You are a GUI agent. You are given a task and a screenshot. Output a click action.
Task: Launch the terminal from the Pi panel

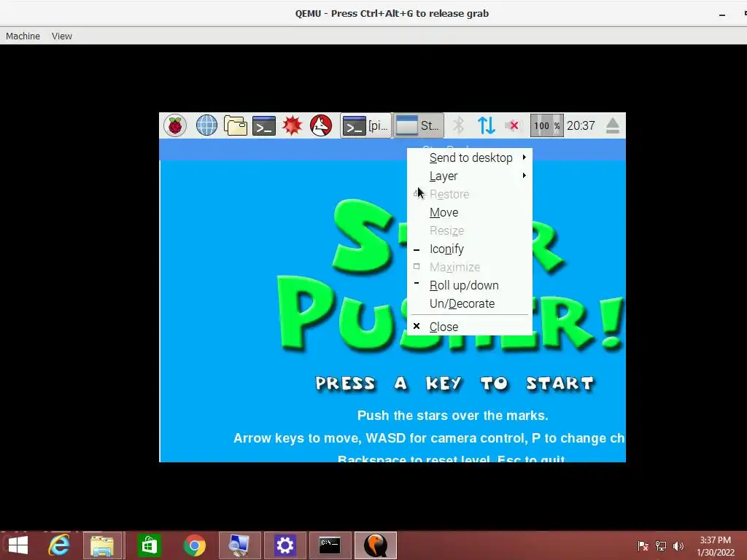[x=264, y=125]
